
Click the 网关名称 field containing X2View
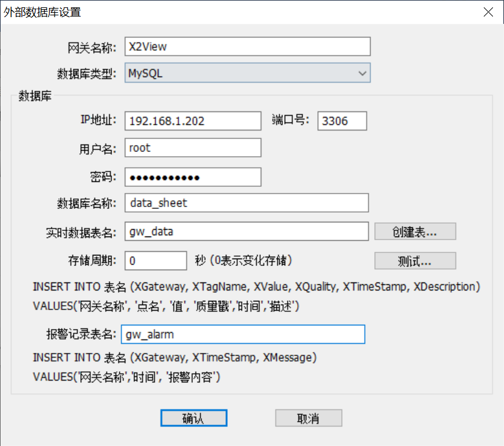pos(247,47)
